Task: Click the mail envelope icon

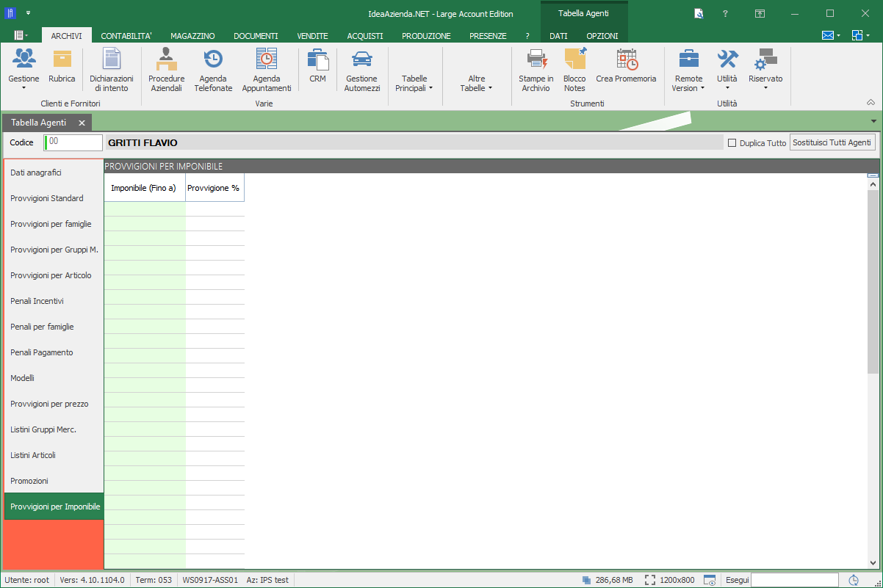Action: (x=827, y=35)
